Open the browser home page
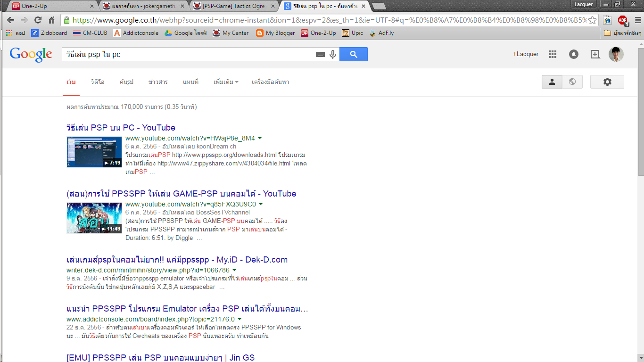Image resolution: width=644 pixels, height=362 pixels. pos(52,20)
